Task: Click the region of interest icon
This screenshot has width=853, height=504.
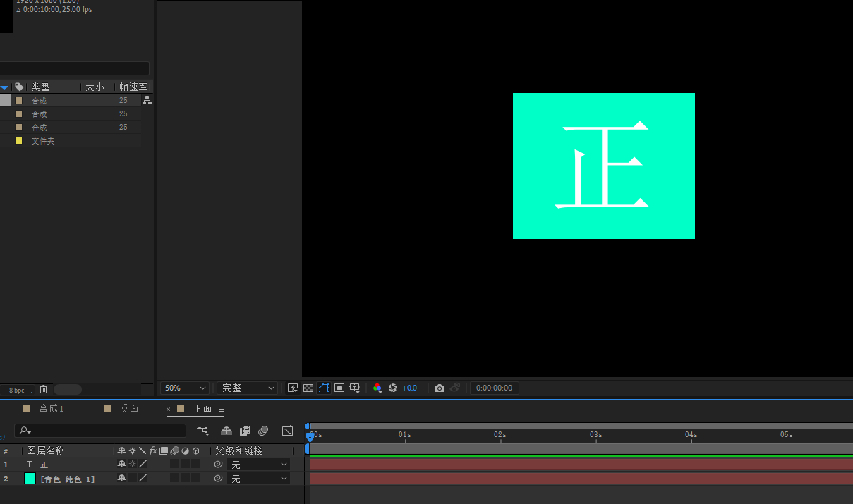Action: pos(339,388)
